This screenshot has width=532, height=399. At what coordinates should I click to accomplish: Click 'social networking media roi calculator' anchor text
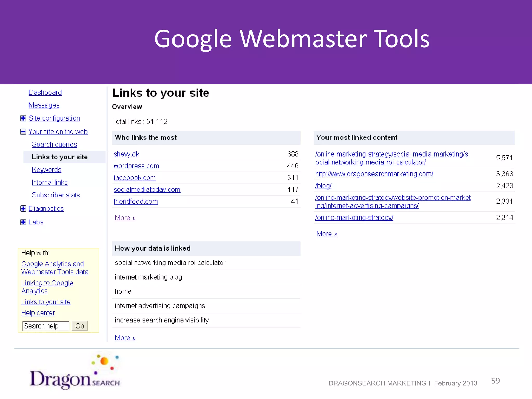click(x=170, y=263)
